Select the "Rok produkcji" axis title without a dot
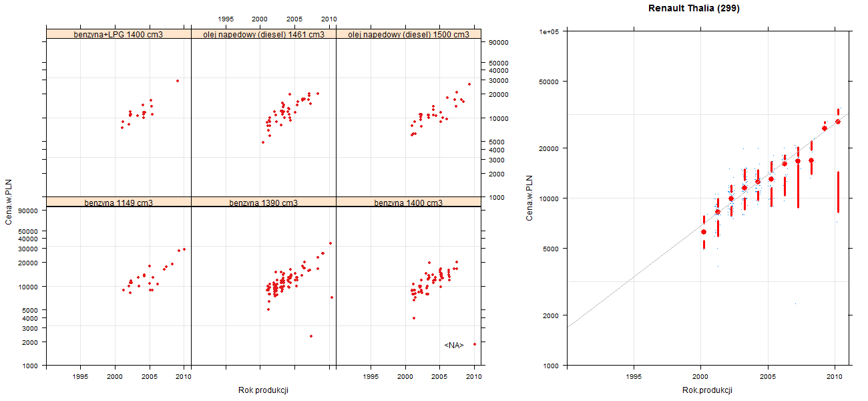 tap(263, 390)
